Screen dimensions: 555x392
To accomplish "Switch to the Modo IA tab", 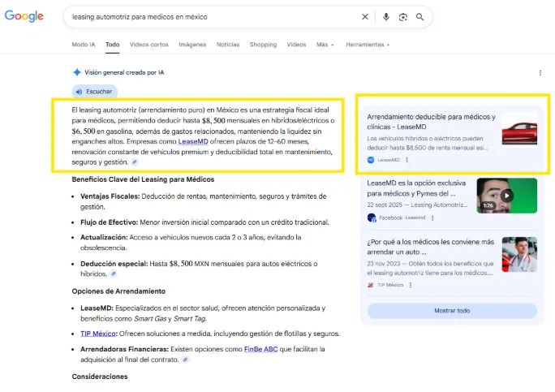I will pos(84,45).
